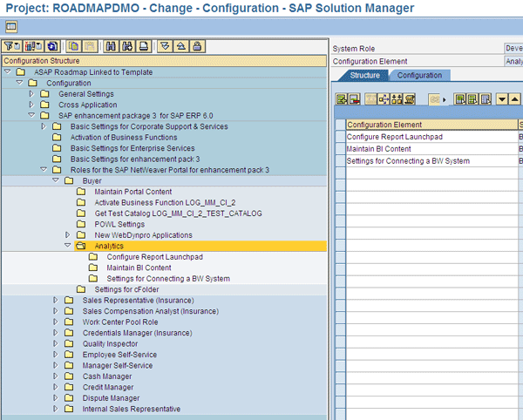The width and height of the screenshot is (523, 420).
Task: Select Configure Report Launchpad in tree
Action: [155, 257]
